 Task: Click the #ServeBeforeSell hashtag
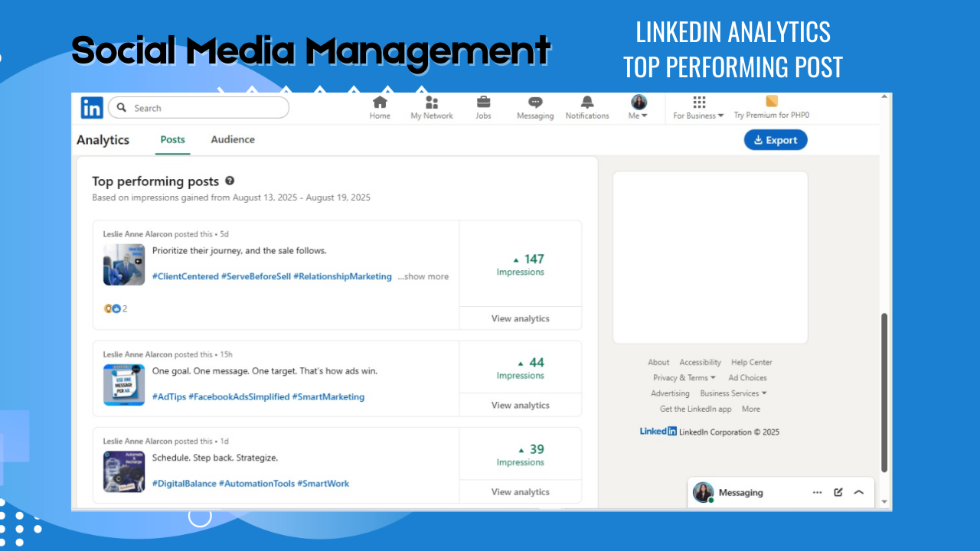[256, 277]
